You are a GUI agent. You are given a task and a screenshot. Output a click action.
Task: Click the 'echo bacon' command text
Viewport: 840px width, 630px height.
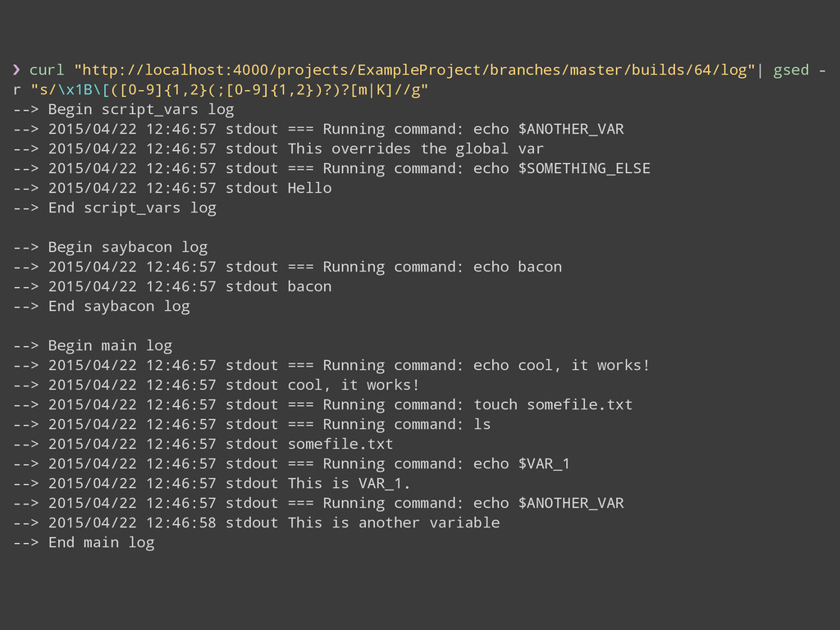518,267
